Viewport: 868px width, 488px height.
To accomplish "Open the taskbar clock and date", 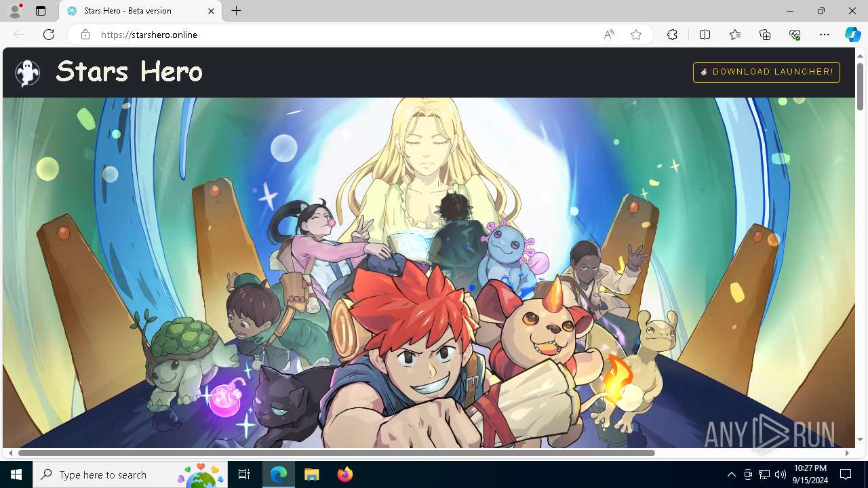I will tap(810, 474).
